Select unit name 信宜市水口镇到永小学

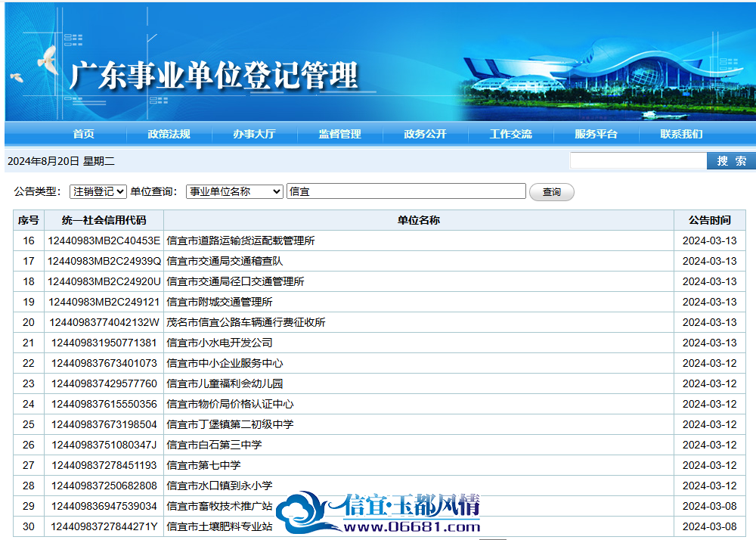click(x=219, y=486)
